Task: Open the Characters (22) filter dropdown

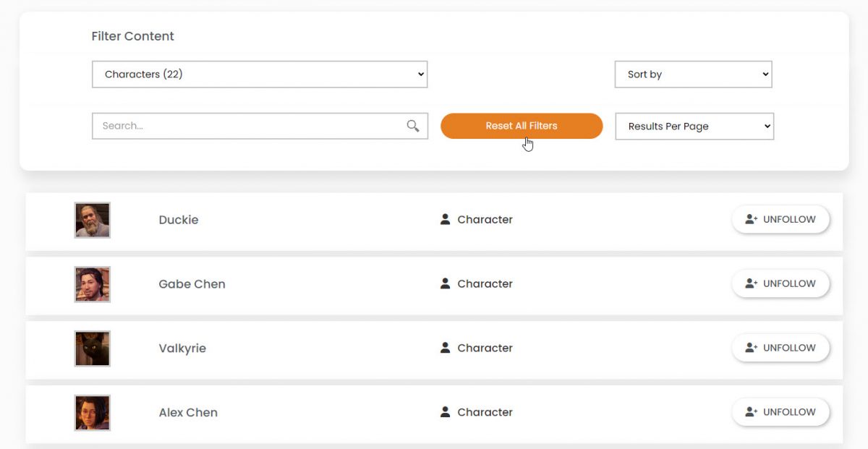Action: tap(260, 74)
